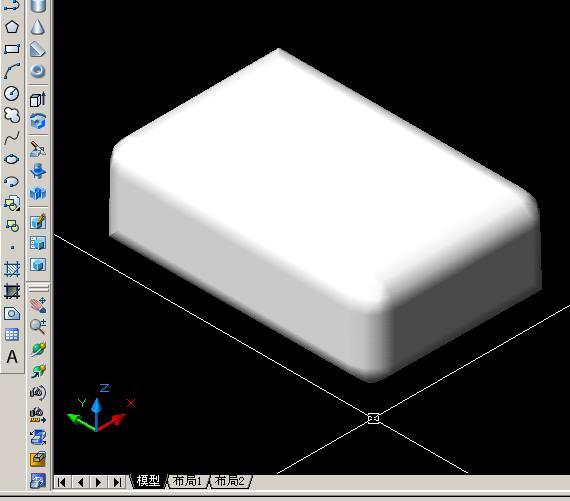Start the Constrained Orbit tool
The image size is (570, 501).
coord(38,349)
